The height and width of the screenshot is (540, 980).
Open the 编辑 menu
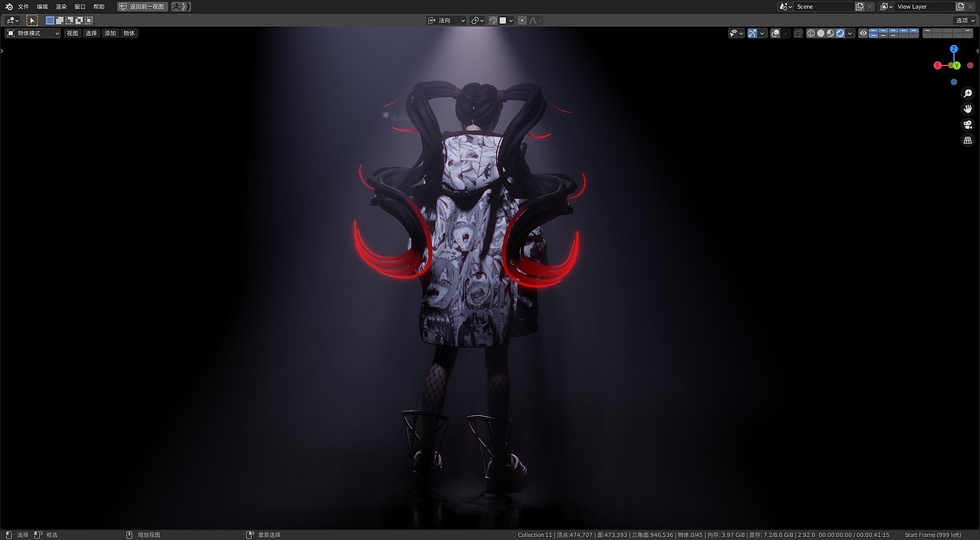pyautogui.click(x=42, y=6)
